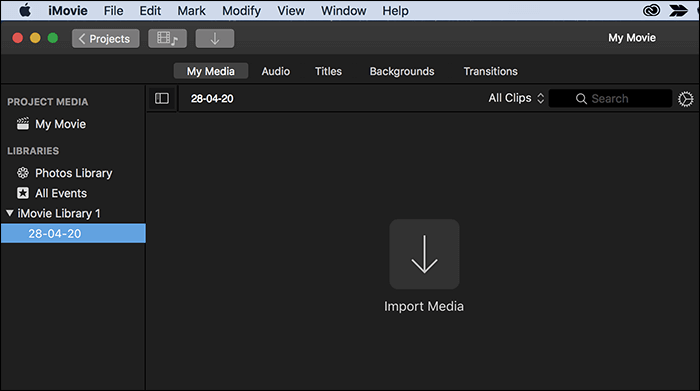Open the Edit menu
Image resolution: width=700 pixels, height=391 pixels.
tap(150, 10)
